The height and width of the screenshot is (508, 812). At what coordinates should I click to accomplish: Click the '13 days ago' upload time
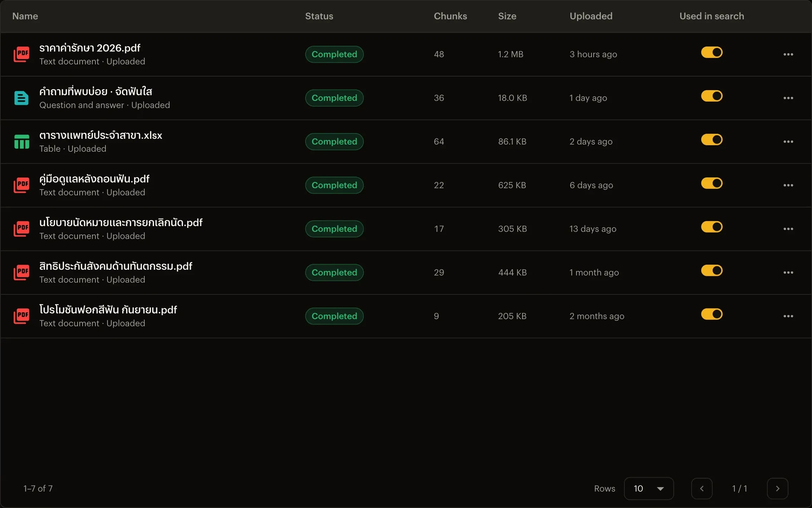[x=593, y=229]
